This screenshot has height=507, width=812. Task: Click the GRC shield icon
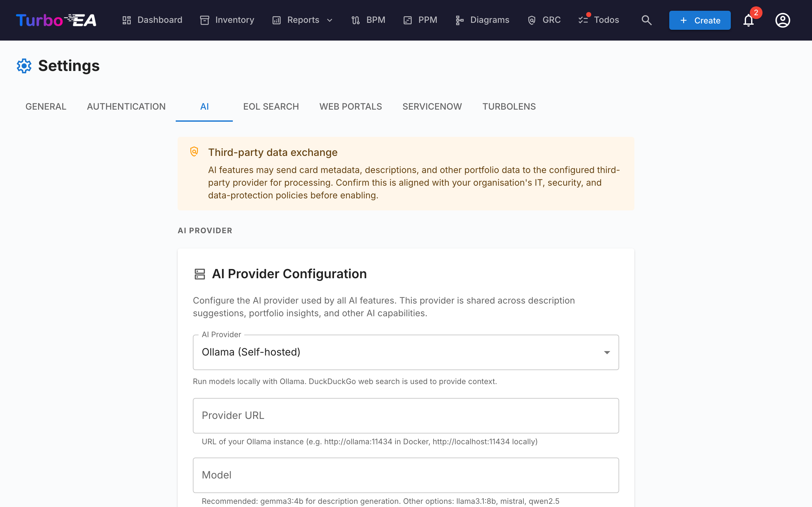[x=532, y=20]
